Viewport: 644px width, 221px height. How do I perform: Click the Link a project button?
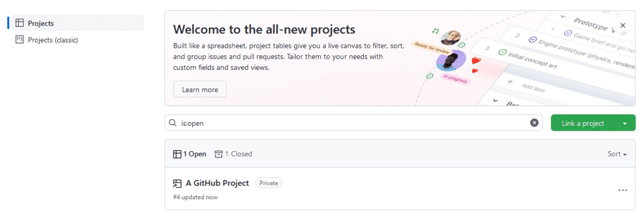583,123
